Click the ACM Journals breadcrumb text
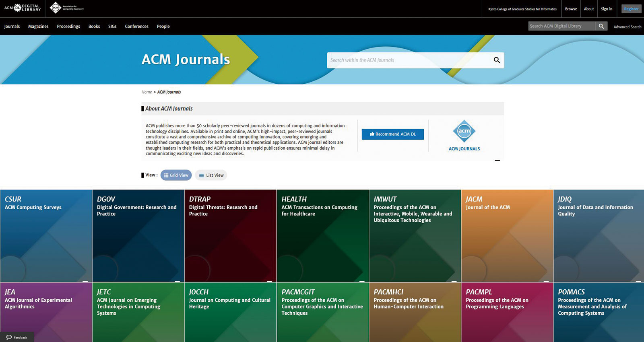Image resolution: width=644 pixels, height=342 pixels. click(169, 92)
